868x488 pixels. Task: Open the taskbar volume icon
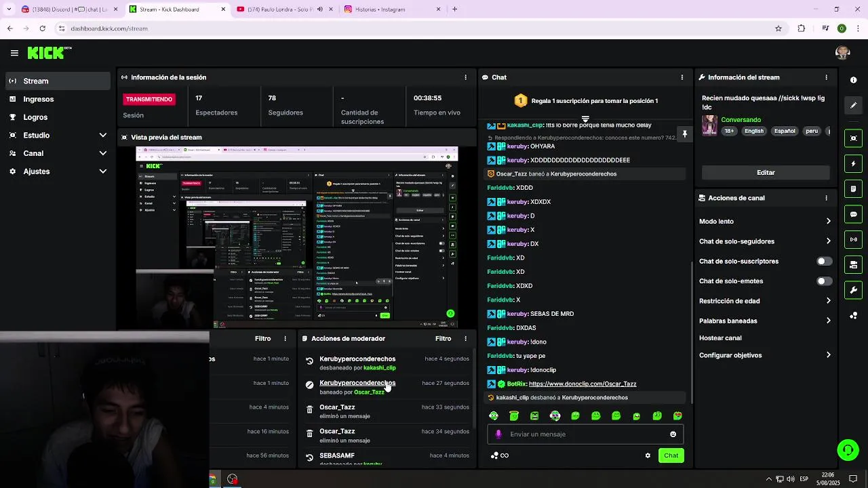point(791,479)
